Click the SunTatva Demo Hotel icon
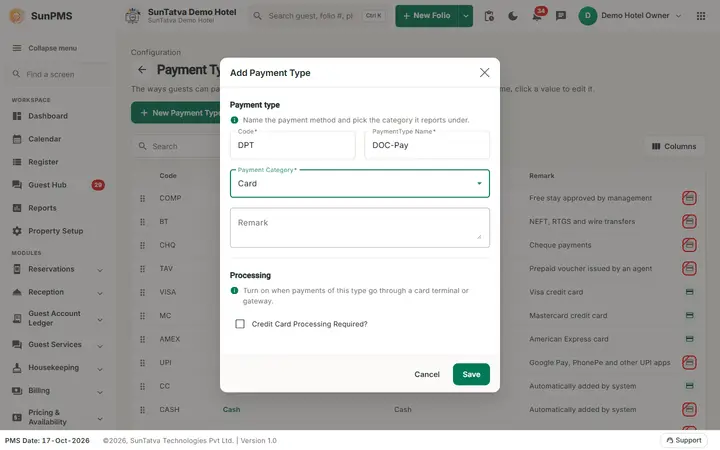This screenshot has width=720, height=450. click(x=133, y=16)
